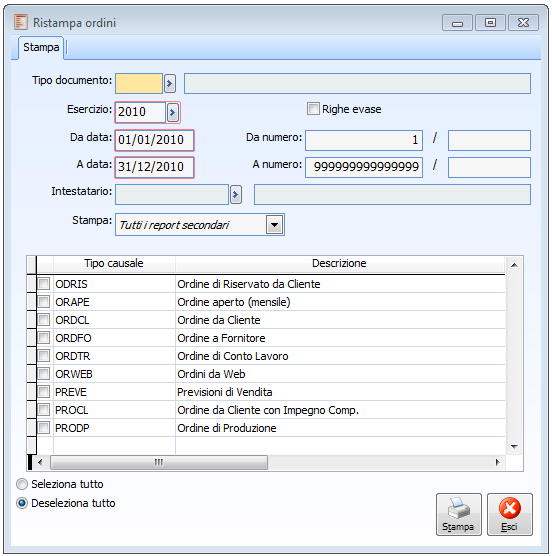
Task: Enable the Righe evase checkbox
Action: [313, 109]
